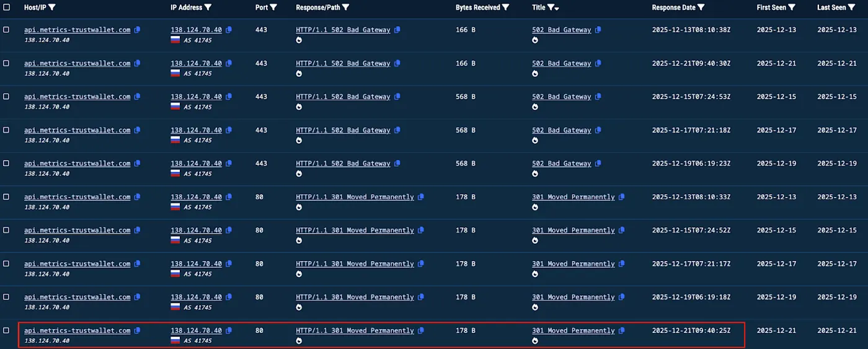Click fire icon under first 502 response
868x349 pixels.
[x=299, y=40]
